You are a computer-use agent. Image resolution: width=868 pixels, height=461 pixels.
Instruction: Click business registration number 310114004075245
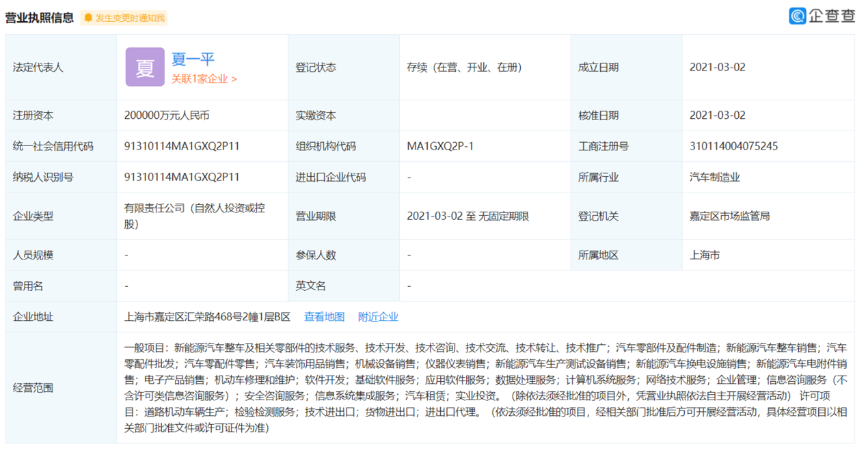click(733, 146)
